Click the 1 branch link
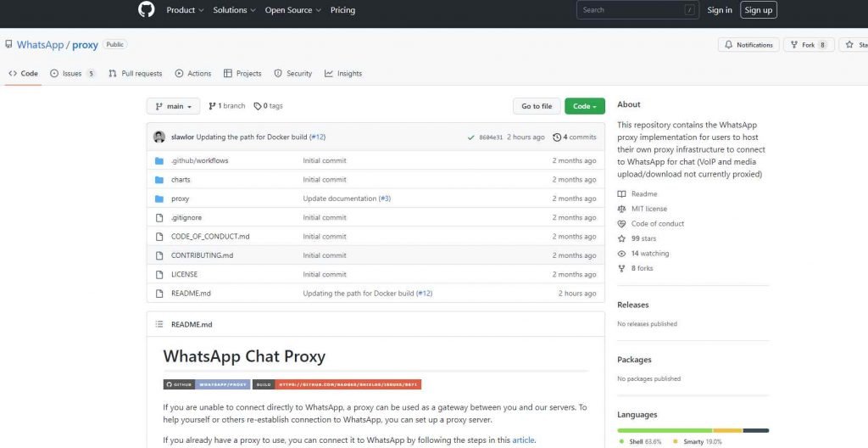This screenshot has width=868, height=448. [x=226, y=106]
